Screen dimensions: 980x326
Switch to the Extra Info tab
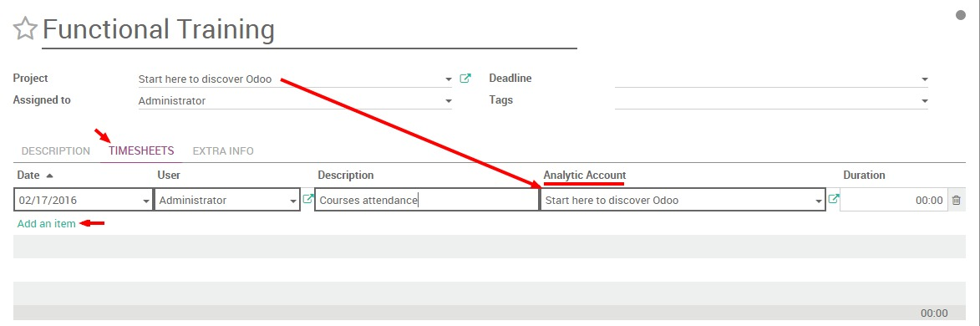[x=223, y=151]
